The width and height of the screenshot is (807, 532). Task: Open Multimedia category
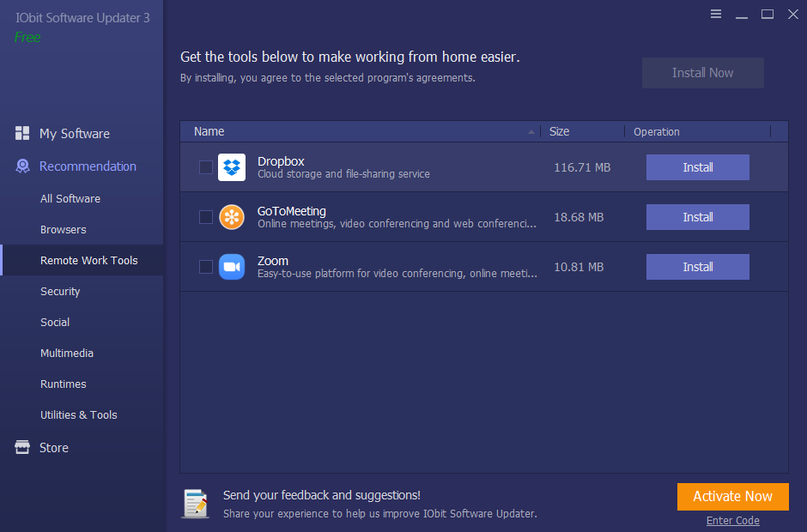point(67,353)
